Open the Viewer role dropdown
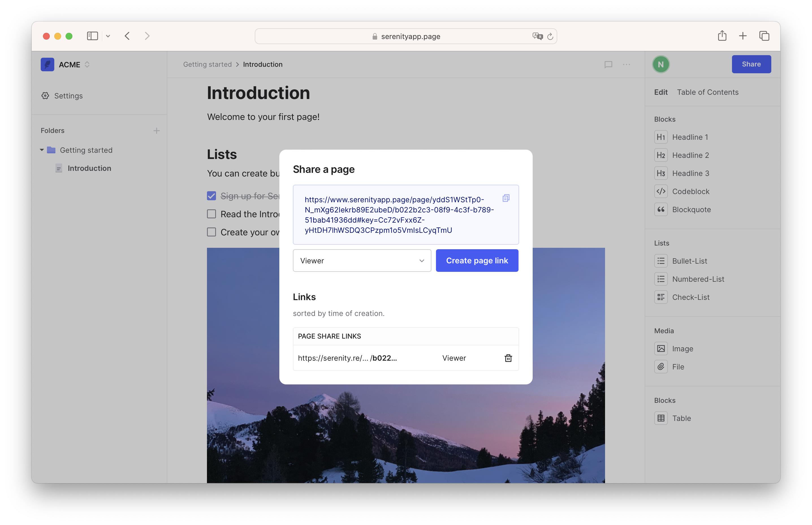 pos(362,261)
